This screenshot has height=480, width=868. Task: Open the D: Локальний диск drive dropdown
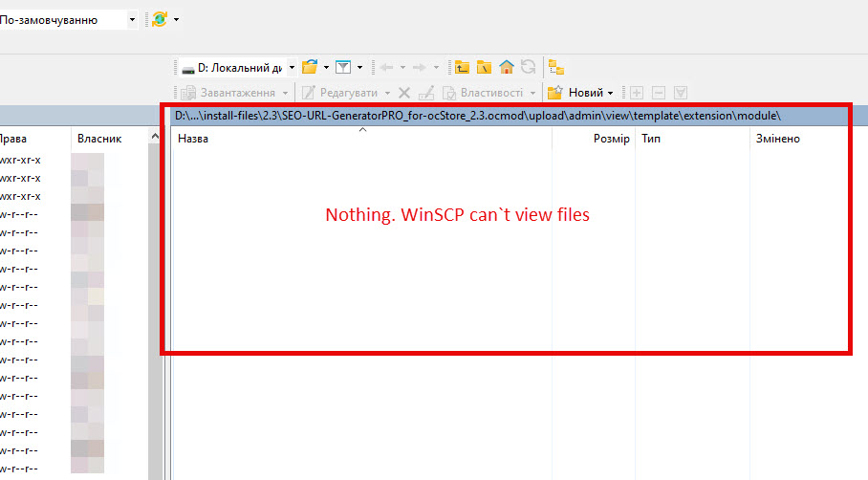tap(291, 67)
